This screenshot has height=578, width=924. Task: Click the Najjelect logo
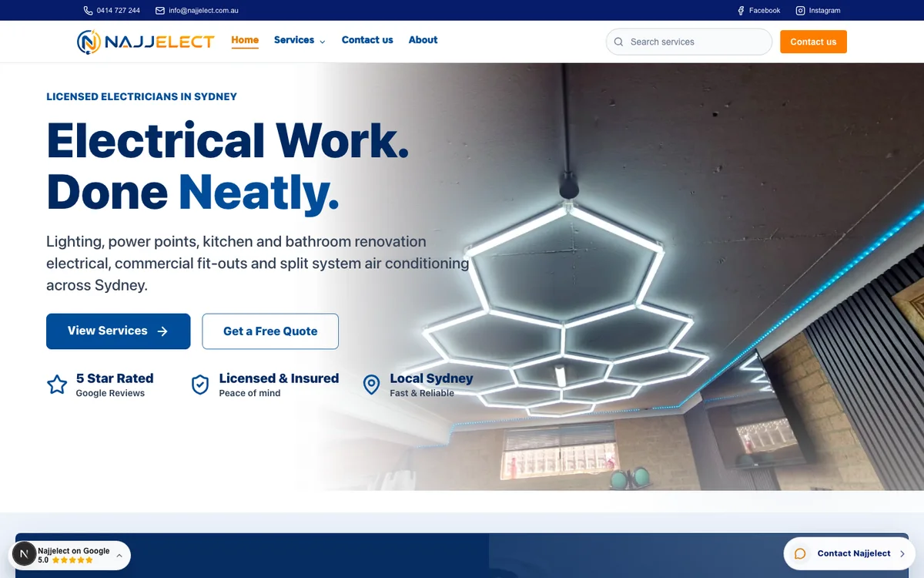(x=146, y=42)
